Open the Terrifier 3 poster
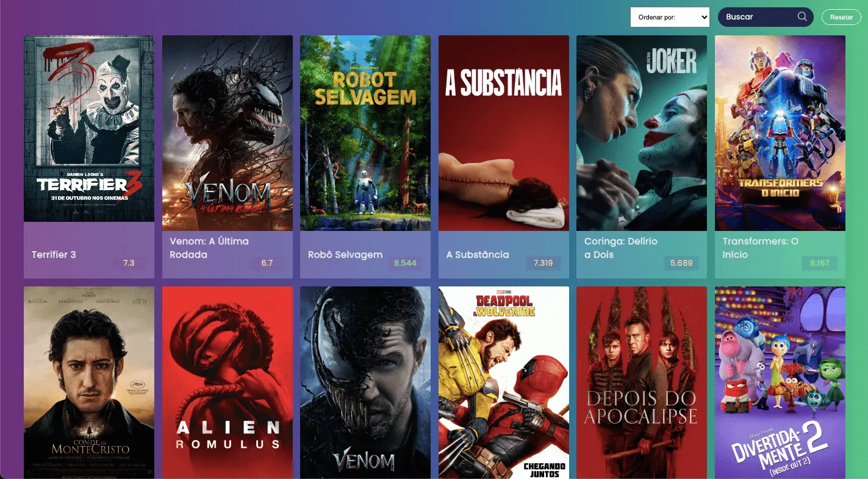 coord(89,129)
